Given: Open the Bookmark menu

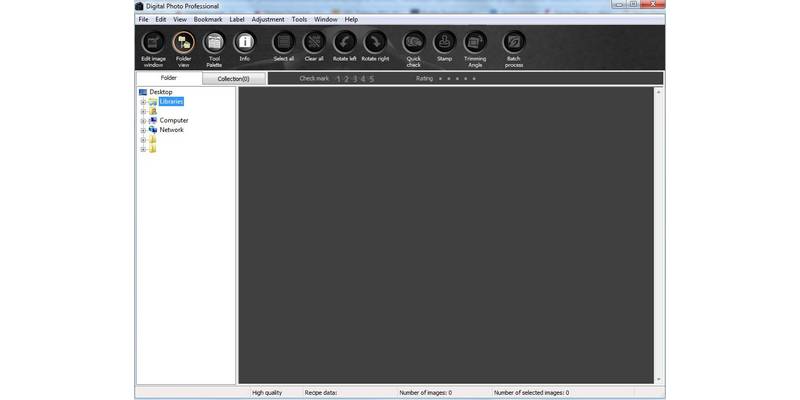Looking at the screenshot, I should click(208, 19).
